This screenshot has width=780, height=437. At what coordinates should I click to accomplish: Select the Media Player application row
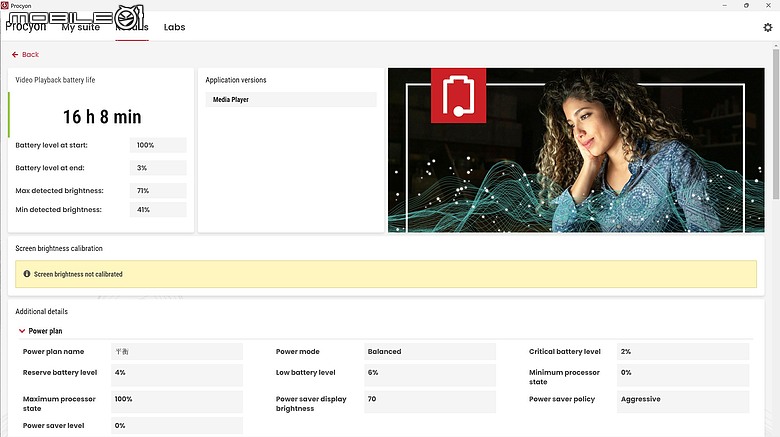pos(291,100)
